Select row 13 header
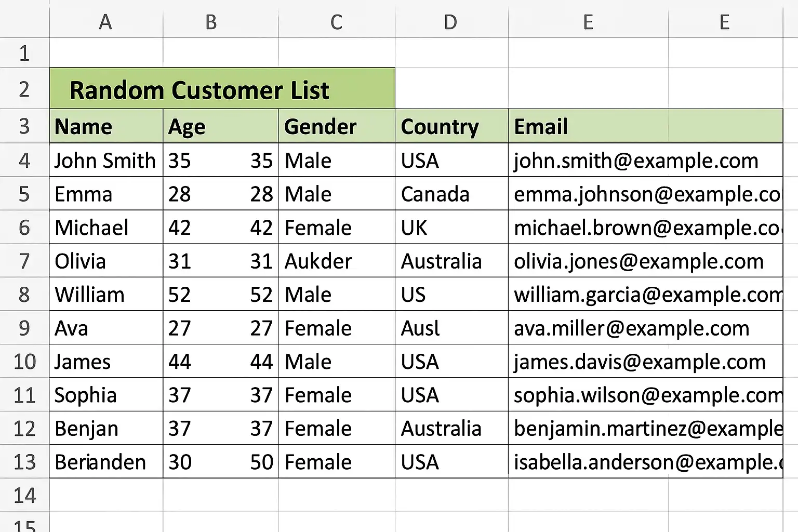The image size is (798, 532). (x=24, y=462)
